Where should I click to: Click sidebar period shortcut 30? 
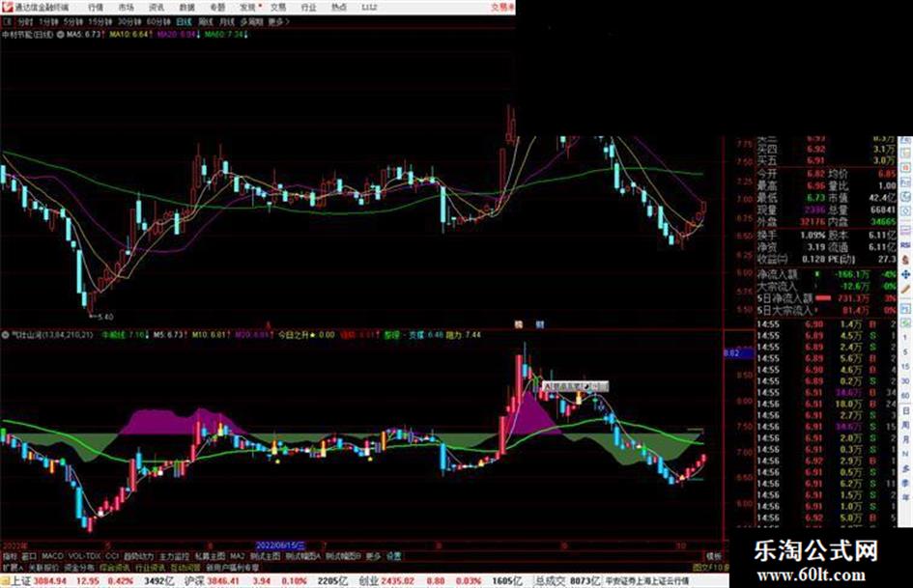point(905,381)
